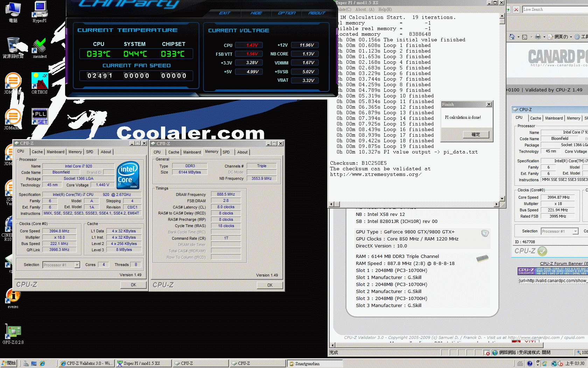The image size is (588, 368).
Task: Expand the Print button dropdown arrow
Action: point(544,37)
